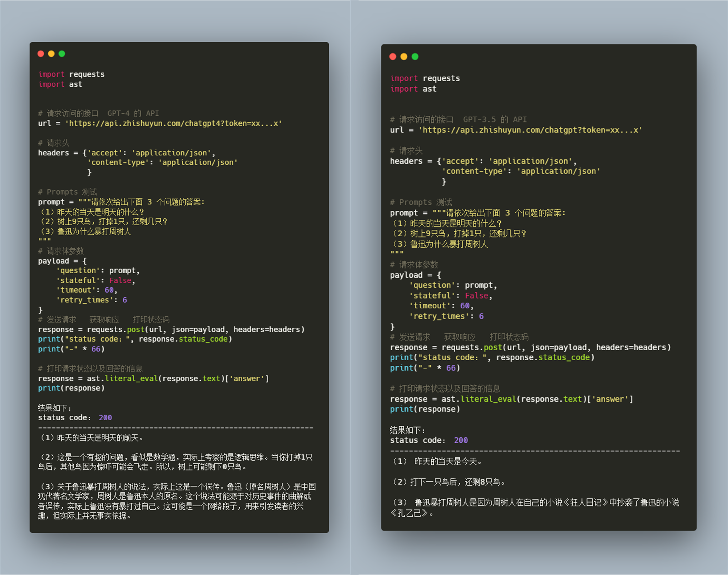The image size is (728, 575).
Task: Click 'print(response)' in the right window
Action: 425,409
